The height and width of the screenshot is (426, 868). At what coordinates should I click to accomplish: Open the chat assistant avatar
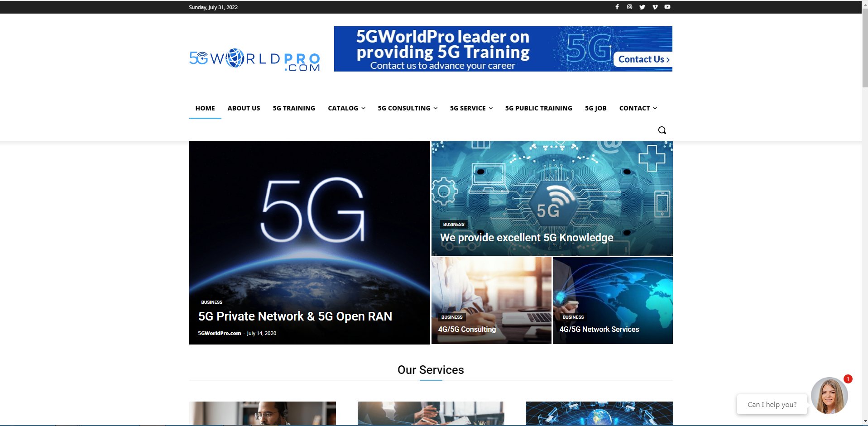tap(829, 396)
